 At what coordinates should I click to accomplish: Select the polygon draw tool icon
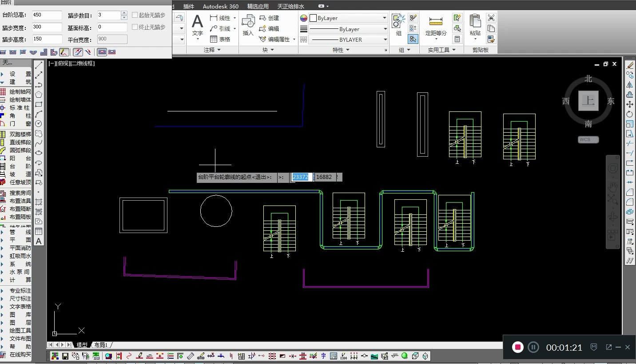point(39,95)
